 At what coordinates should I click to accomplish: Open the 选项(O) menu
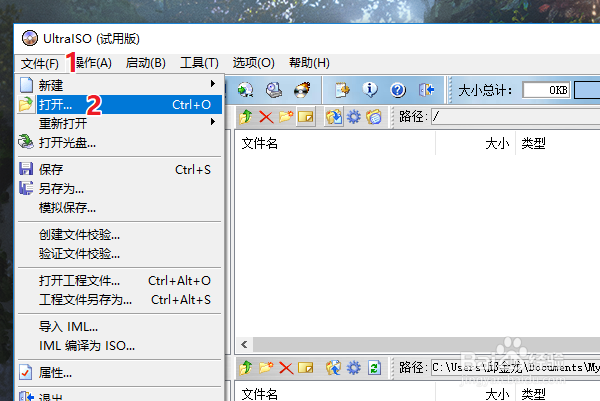pos(254,63)
